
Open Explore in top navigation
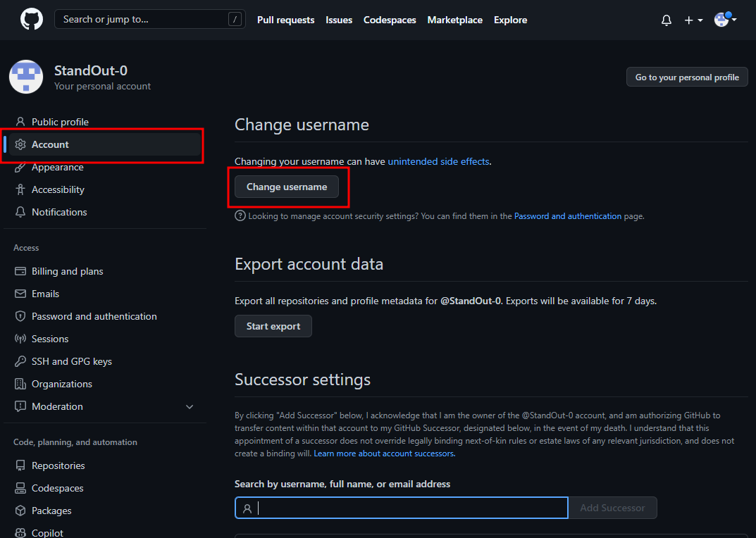click(510, 20)
